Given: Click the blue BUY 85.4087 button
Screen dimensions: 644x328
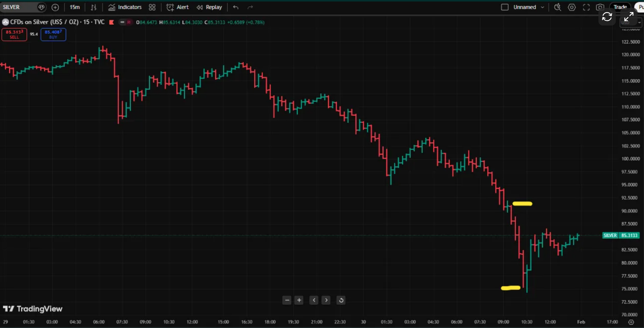Looking at the screenshot, I should tap(53, 34).
